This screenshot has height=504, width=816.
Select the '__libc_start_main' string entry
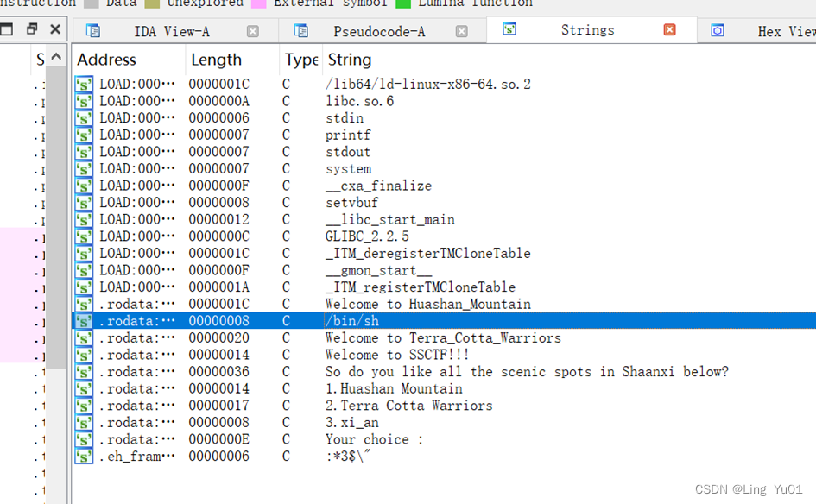pos(390,219)
